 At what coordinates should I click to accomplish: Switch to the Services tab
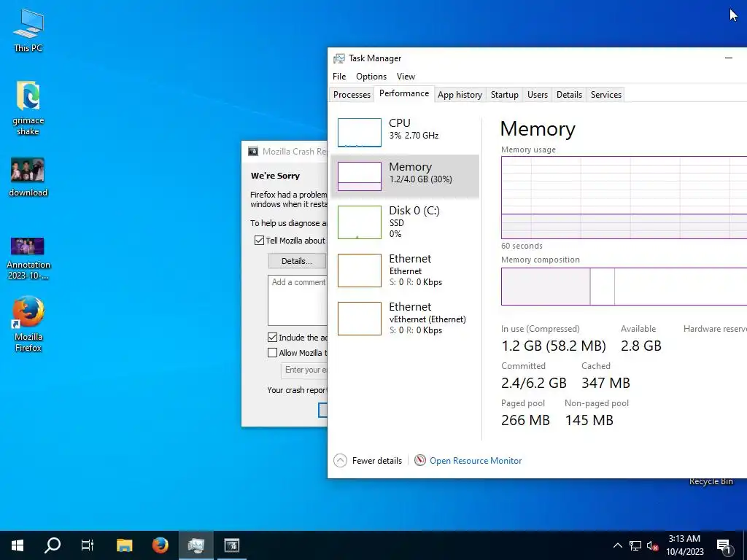pos(606,94)
